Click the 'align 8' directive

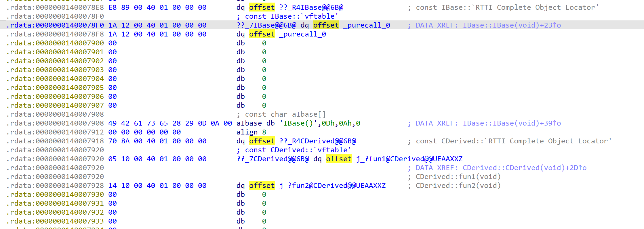[x=251, y=132]
